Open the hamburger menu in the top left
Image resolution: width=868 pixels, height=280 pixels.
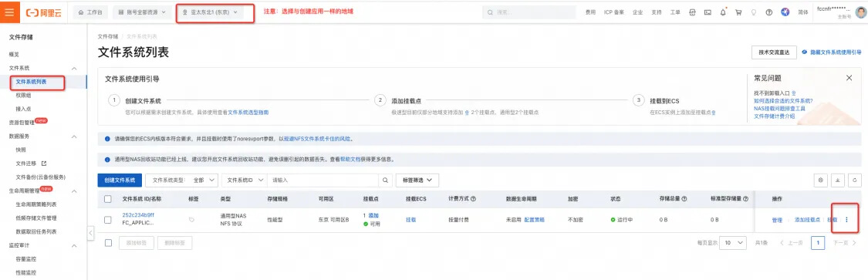point(10,12)
